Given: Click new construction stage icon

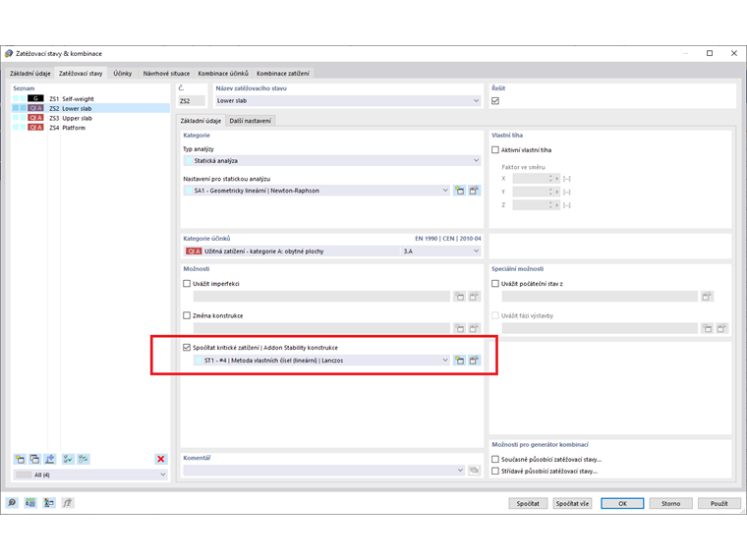Looking at the screenshot, I should coord(708,328).
